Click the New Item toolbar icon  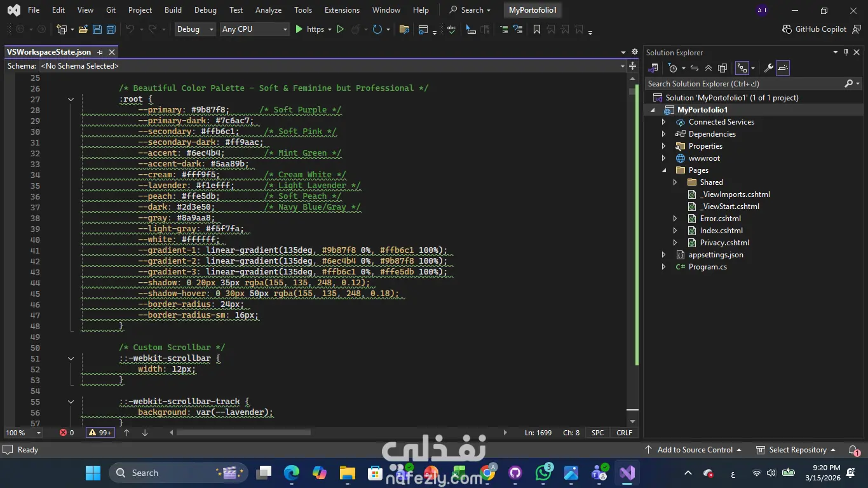[62, 29]
